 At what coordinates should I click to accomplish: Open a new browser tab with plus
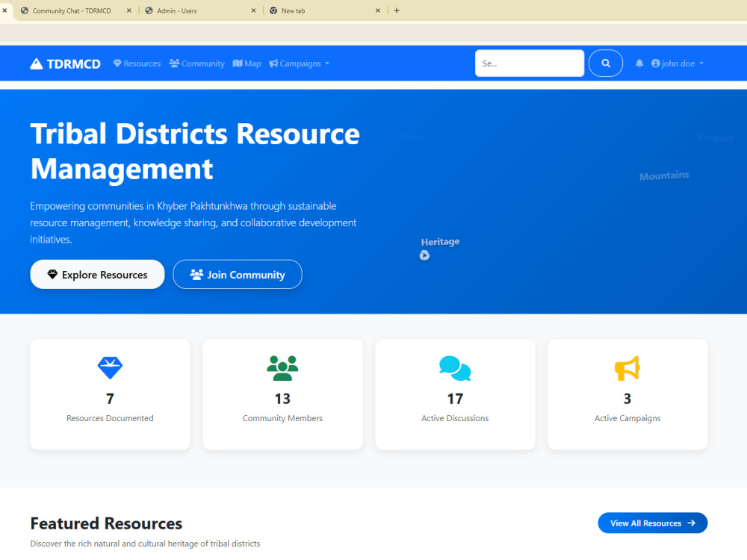(397, 10)
